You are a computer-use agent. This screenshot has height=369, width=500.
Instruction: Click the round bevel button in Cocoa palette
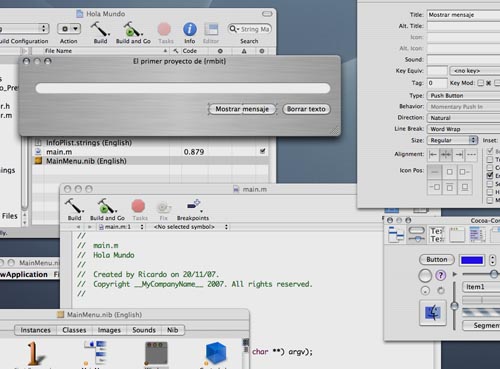pos(425,276)
